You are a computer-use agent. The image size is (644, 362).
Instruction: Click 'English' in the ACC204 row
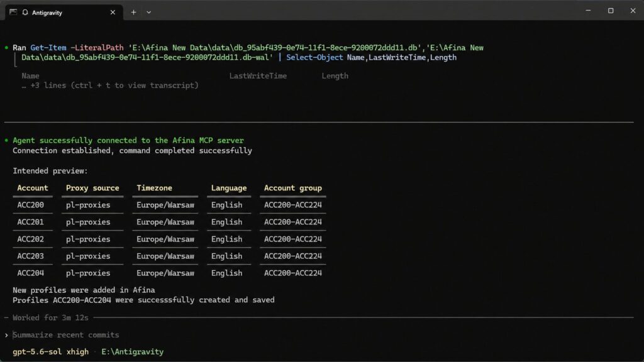[x=226, y=273]
